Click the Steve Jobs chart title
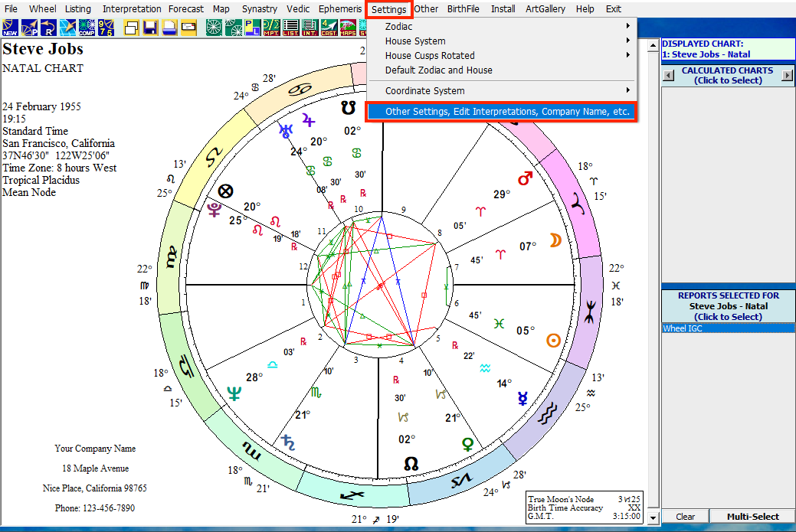The image size is (796, 532). [x=43, y=49]
